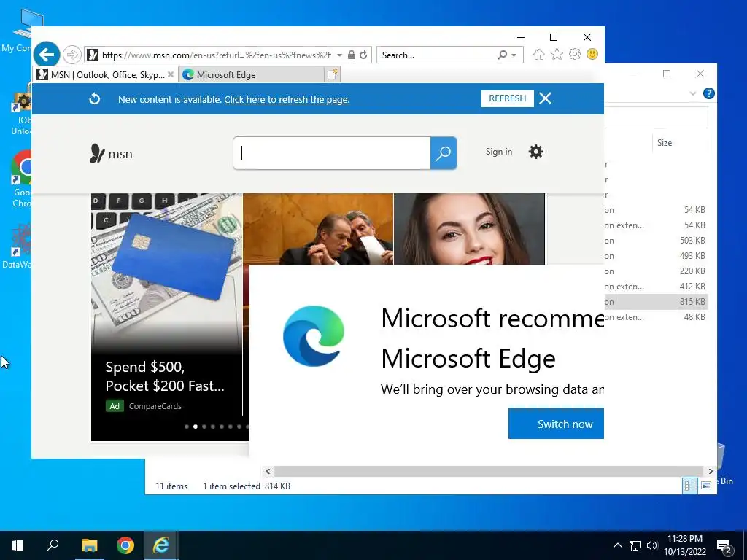Click the network icon in system tray
This screenshot has width=747, height=560.
point(635,545)
